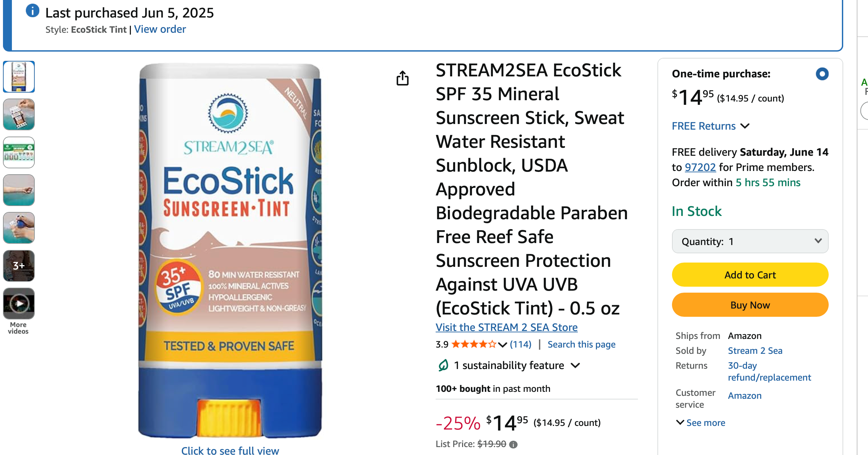The height and width of the screenshot is (455, 868).
Task: Click the Search this page link
Action: [581, 345]
